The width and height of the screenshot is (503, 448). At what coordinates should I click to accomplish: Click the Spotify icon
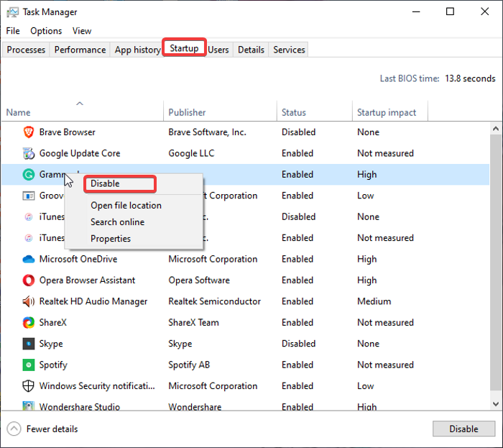tap(29, 365)
